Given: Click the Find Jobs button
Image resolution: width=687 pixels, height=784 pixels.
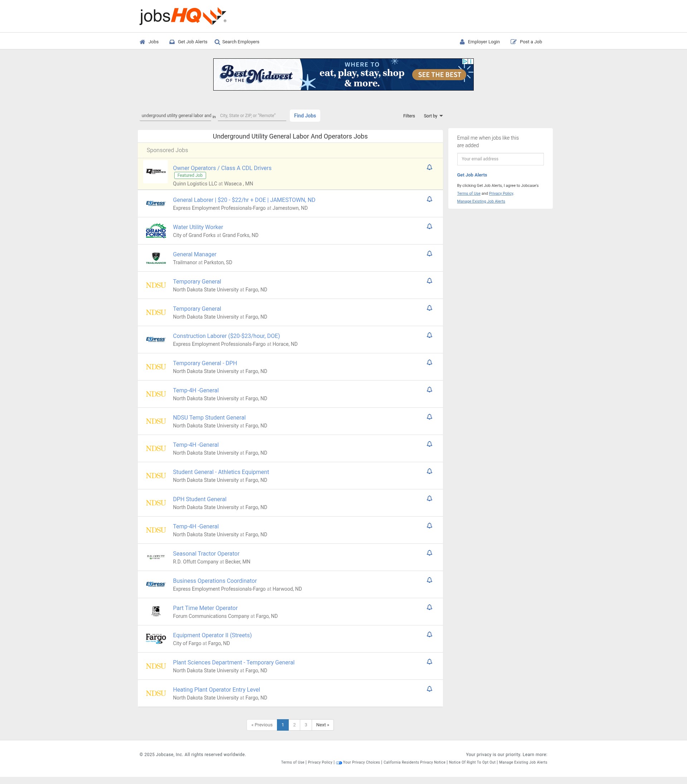Looking at the screenshot, I should 305,115.
